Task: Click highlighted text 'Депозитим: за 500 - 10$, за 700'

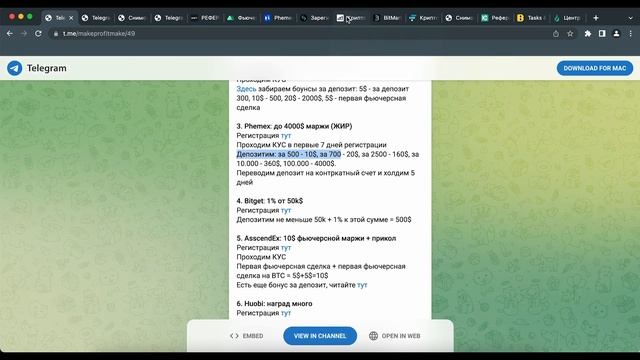Action: (x=289, y=154)
